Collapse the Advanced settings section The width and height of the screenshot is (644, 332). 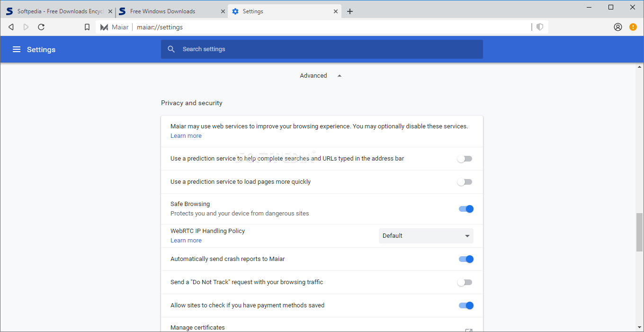click(x=320, y=76)
